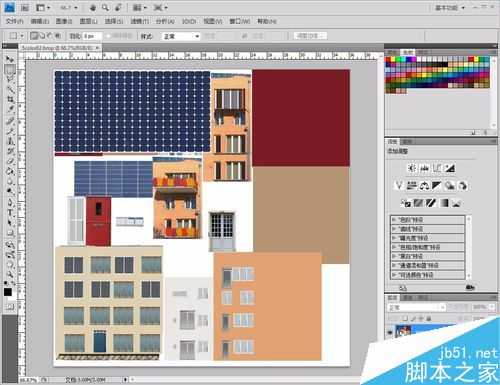
Task: Open the 窗口 (Window) menu
Action: point(240,21)
